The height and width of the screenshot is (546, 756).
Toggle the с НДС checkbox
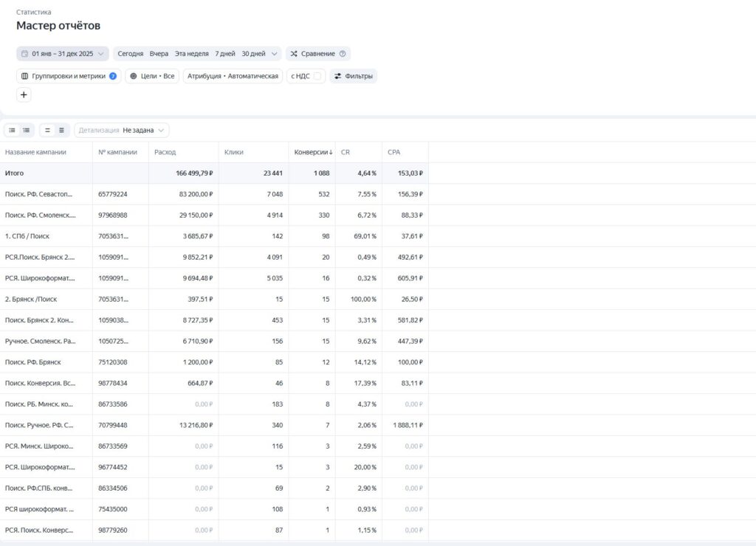point(317,76)
